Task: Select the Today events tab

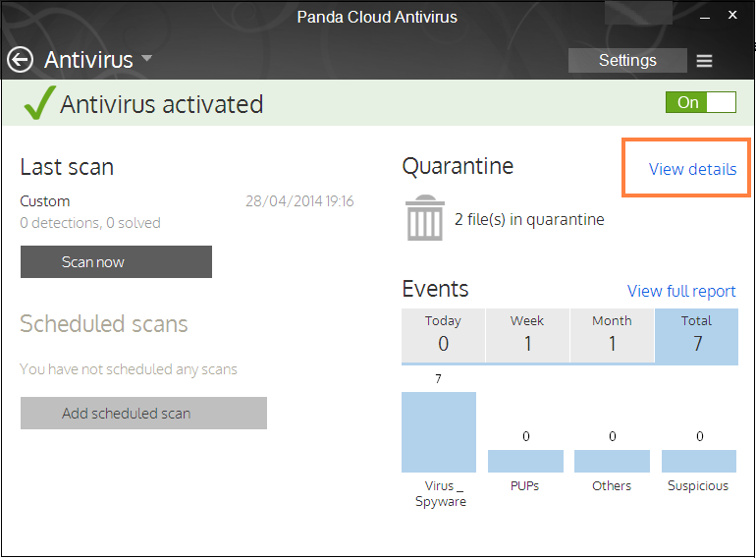Action: [x=443, y=335]
